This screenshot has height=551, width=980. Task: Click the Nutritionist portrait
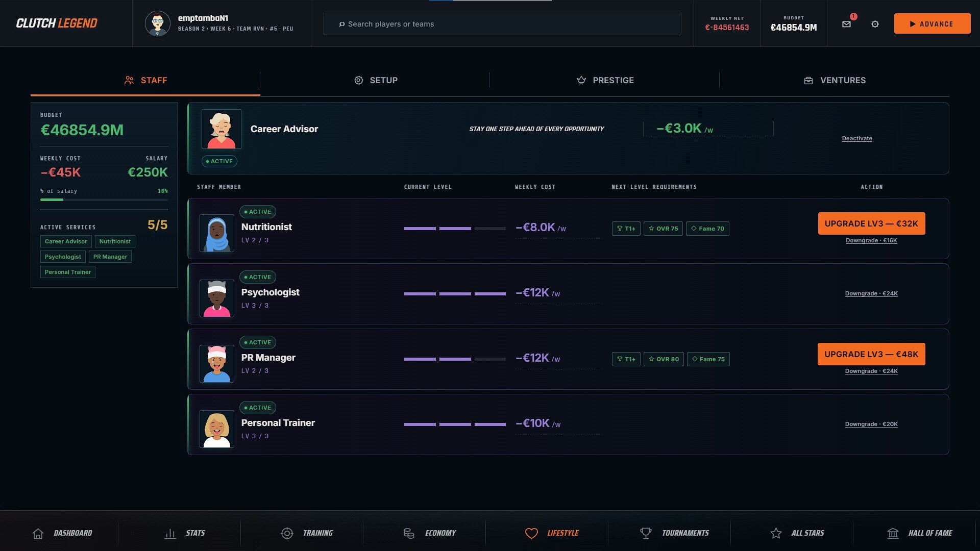217,233
